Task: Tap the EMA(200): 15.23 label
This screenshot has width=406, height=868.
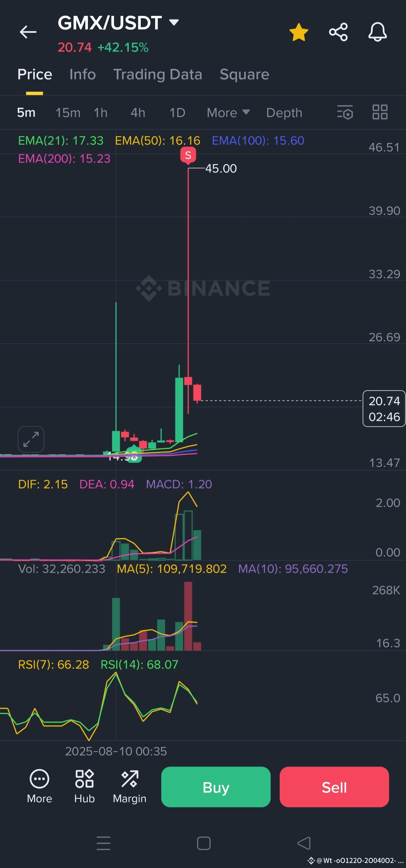Action: 64,158
